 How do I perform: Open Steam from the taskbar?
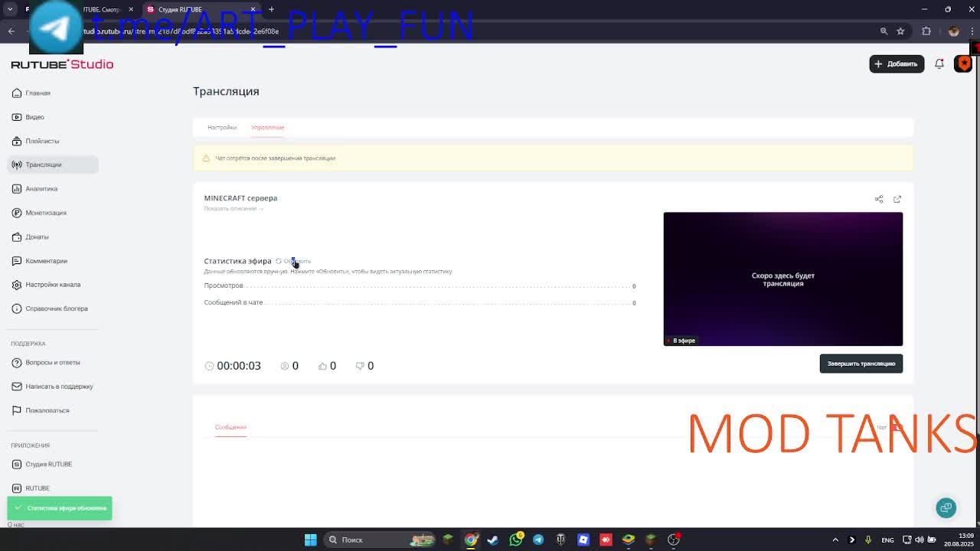click(493, 540)
